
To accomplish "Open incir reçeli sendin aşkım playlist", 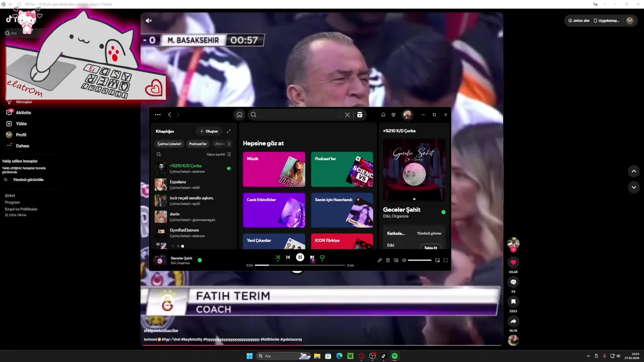I will click(193, 201).
